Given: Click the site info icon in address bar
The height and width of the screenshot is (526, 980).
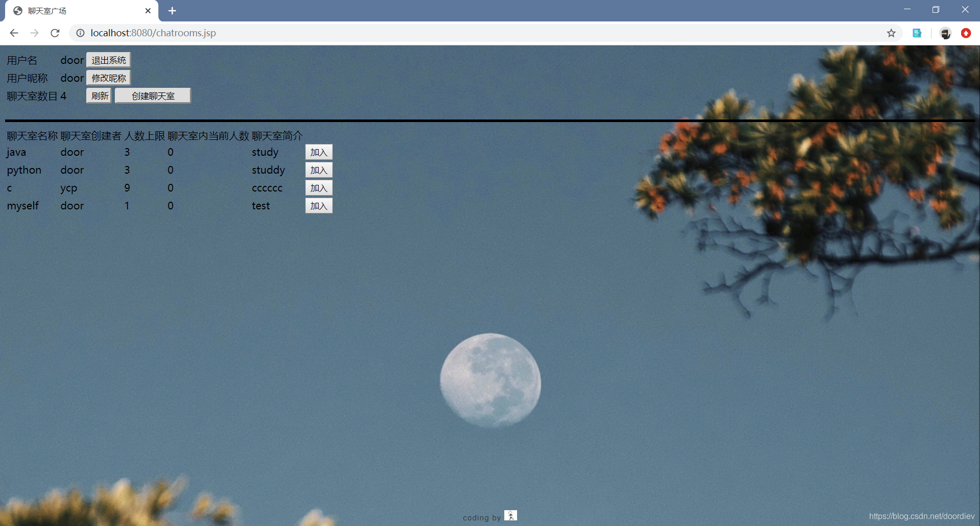Looking at the screenshot, I should pos(80,33).
